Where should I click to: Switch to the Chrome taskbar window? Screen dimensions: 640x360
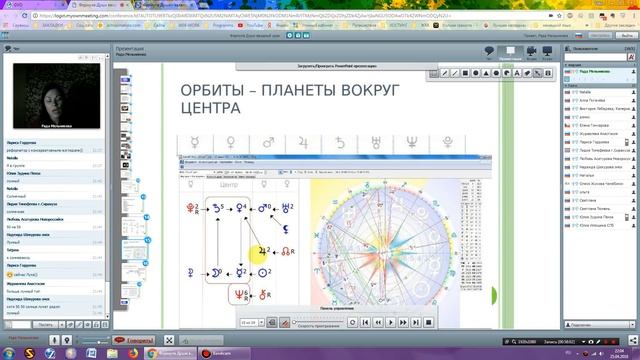tap(170, 353)
